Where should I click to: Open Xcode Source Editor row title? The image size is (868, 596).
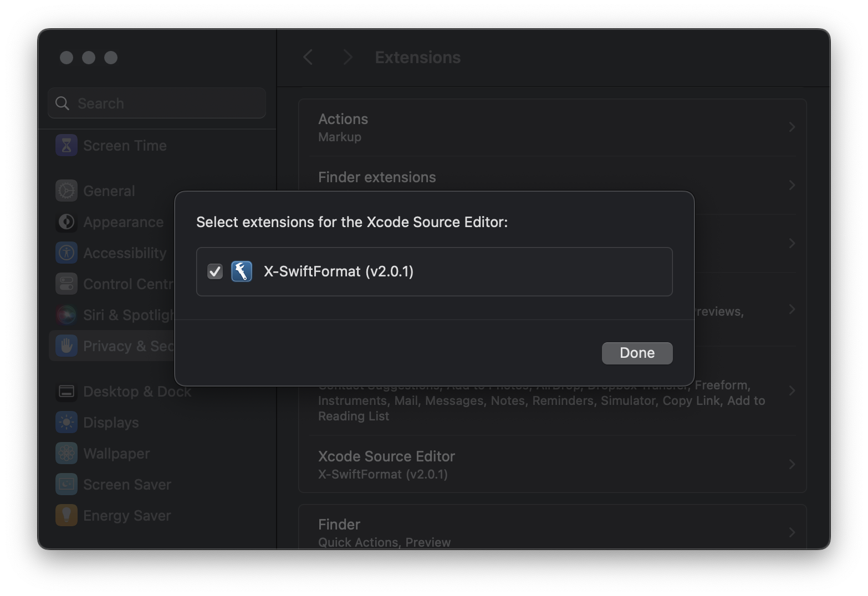386,456
